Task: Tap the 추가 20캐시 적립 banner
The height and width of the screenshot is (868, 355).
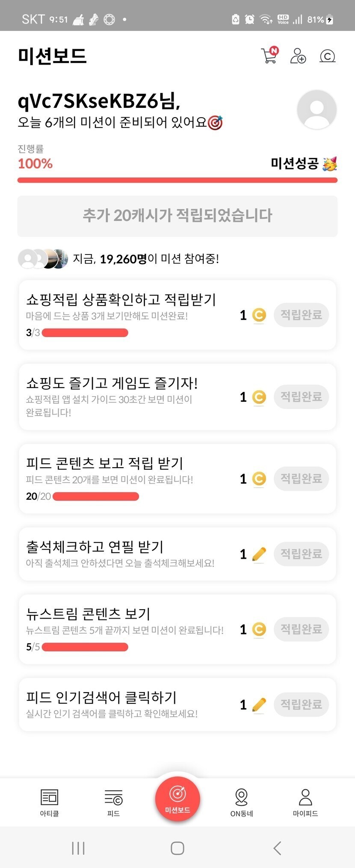Action: coord(177,216)
